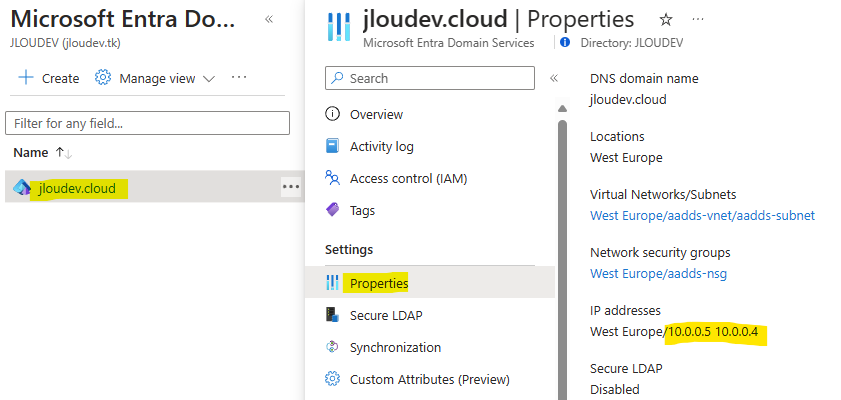Focus the Filter for any field box
Image resolution: width=841 pixels, height=400 pixels.
pyautogui.click(x=147, y=123)
